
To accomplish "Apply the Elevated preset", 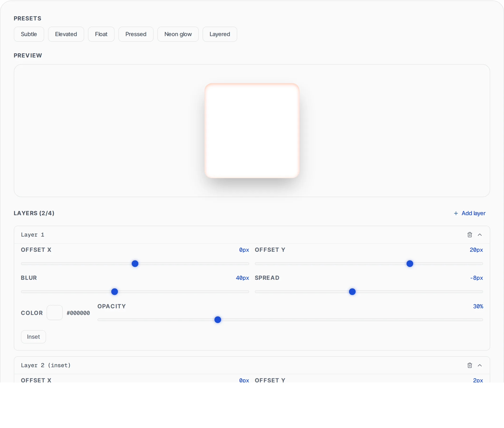I will coord(66,34).
